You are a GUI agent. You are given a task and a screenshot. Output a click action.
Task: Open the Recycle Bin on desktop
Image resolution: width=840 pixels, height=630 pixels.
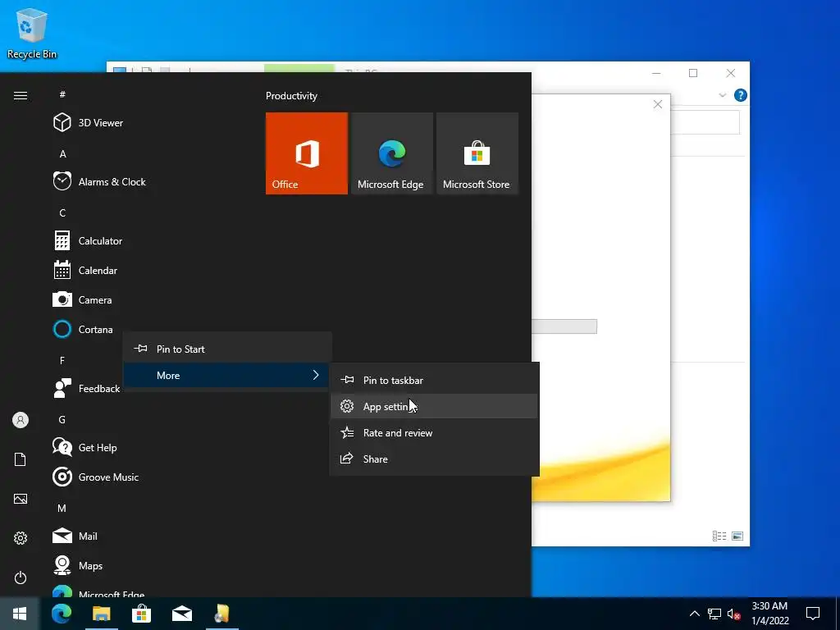pos(32,33)
